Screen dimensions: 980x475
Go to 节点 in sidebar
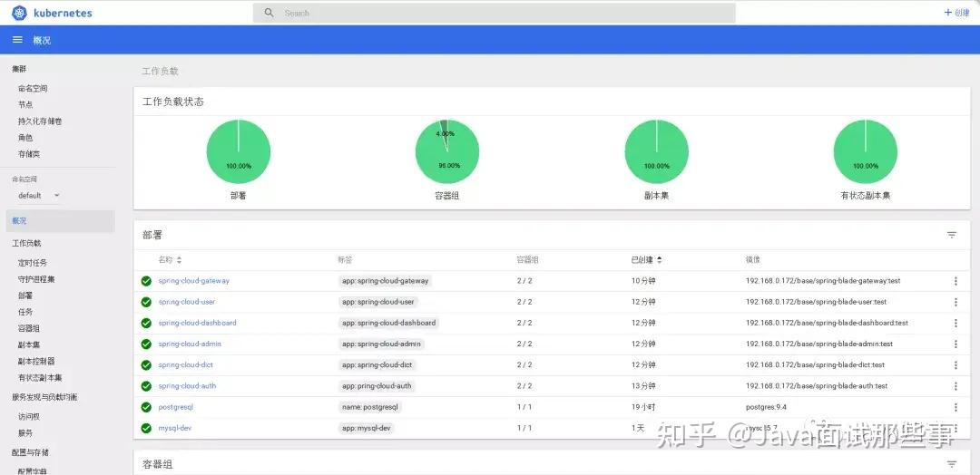pos(25,105)
